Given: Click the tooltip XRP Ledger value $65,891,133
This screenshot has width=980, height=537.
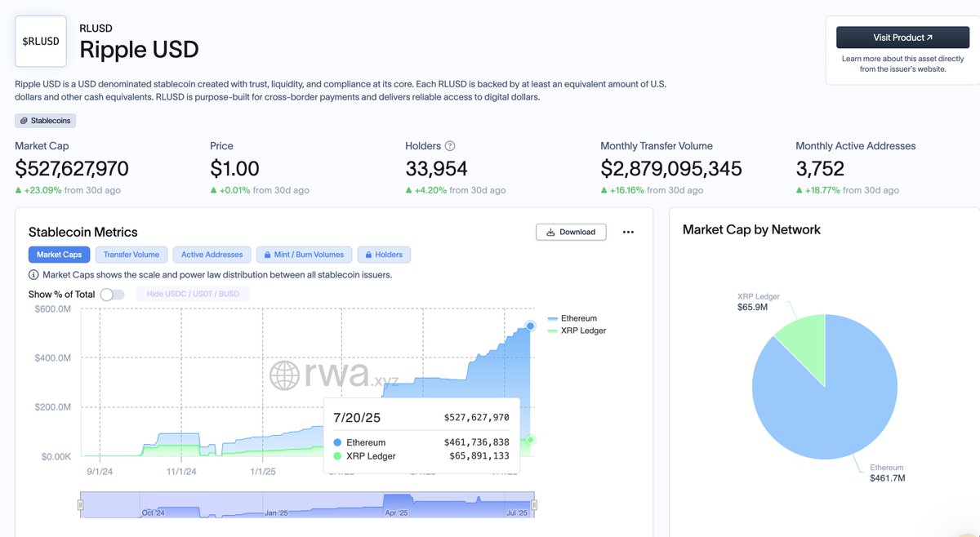Looking at the screenshot, I should 479,456.
